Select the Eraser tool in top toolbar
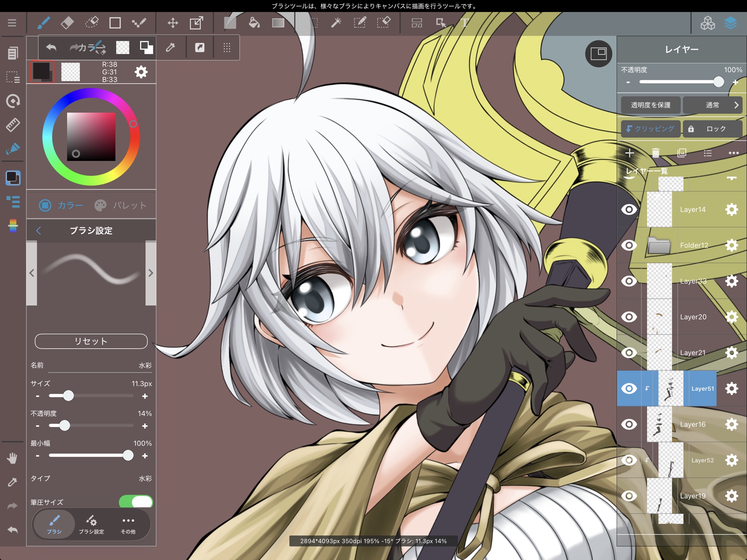 (67, 23)
